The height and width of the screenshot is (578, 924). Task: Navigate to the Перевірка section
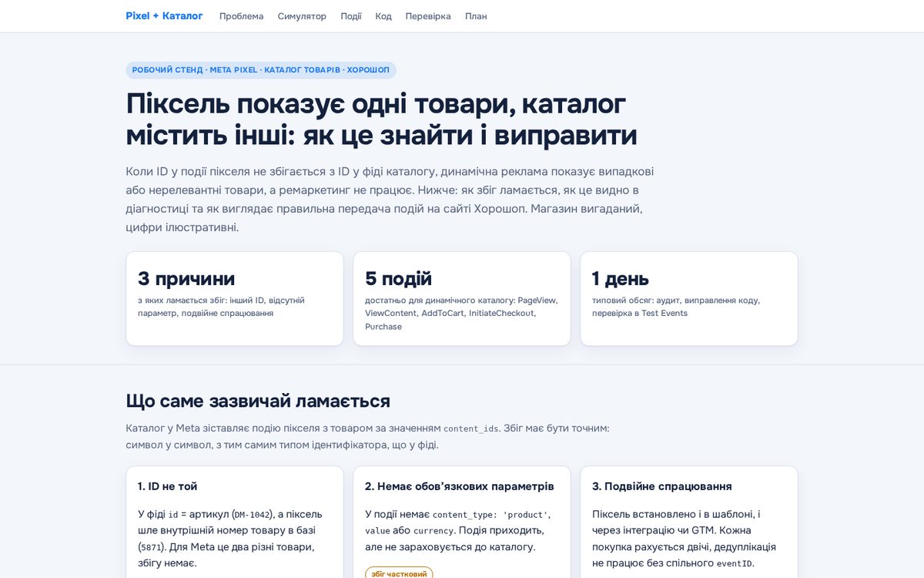(428, 16)
